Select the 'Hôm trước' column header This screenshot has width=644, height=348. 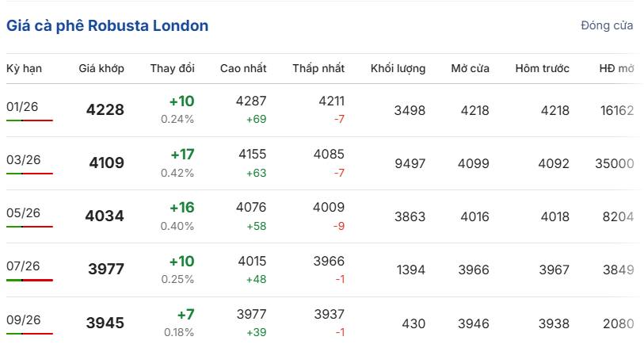pyautogui.click(x=542, y=68)
